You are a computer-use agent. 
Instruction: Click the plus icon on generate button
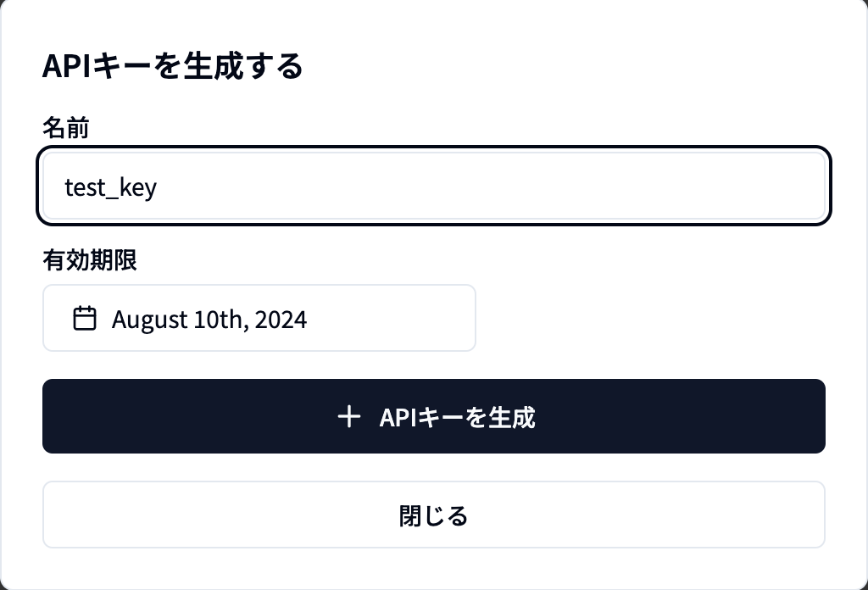pos(348,416)
